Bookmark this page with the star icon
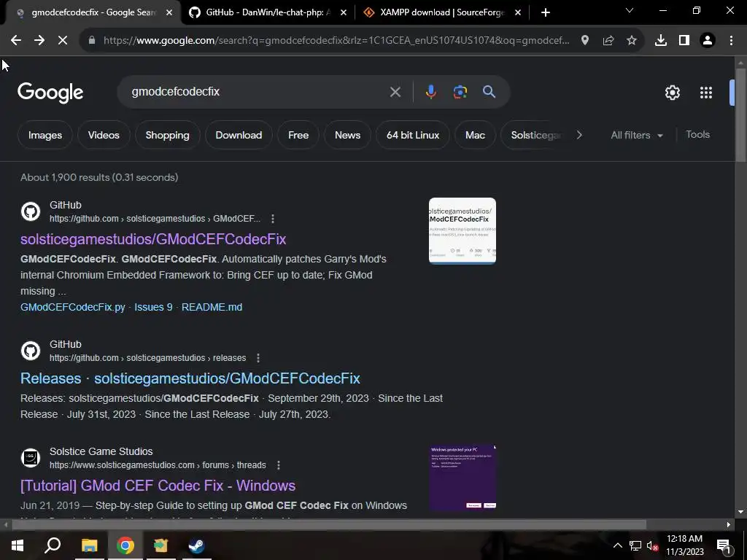 [x=632, y=41]
